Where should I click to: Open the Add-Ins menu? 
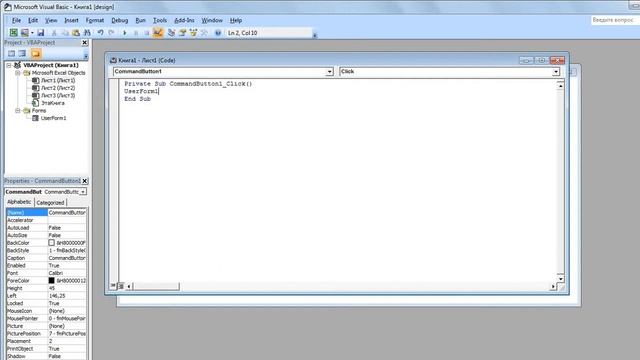[x=184, y=20]
